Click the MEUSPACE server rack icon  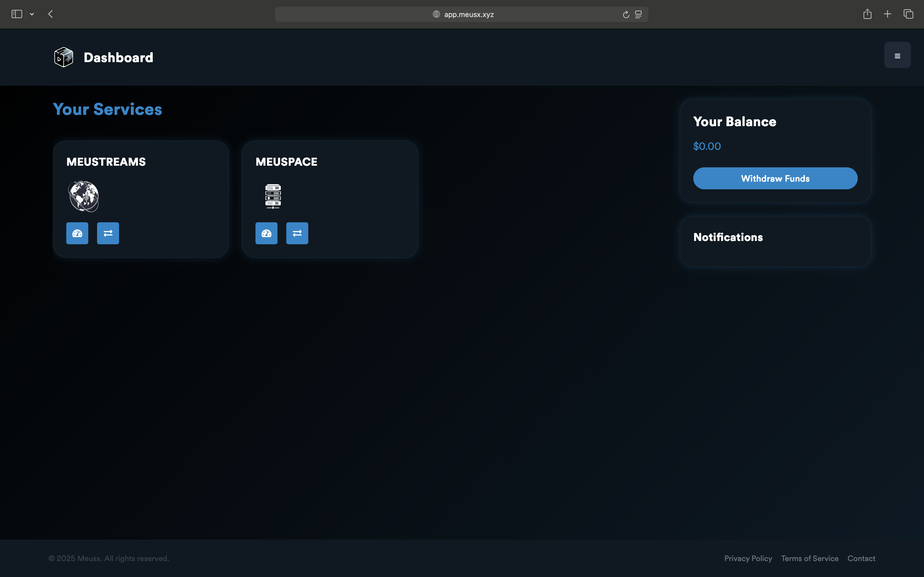tap(273, 196)
